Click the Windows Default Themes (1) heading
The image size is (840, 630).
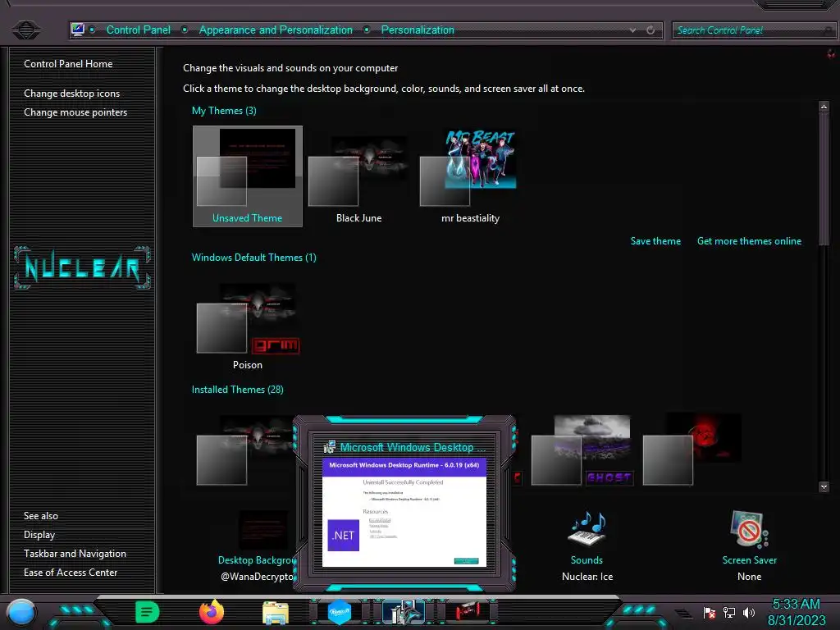click(254, 257)
